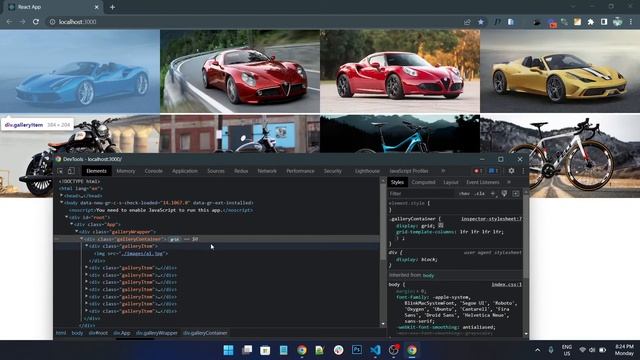The image size is (640, 360).
Task: Open the inspector-stylesheet source link
Action: tap(491, 219)
